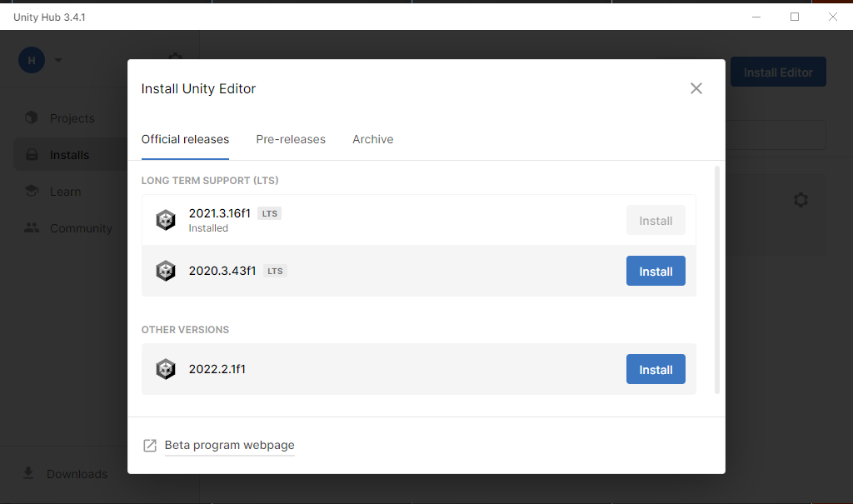Click the LTS badge next to 2021.3.16f1

(269, 213)
